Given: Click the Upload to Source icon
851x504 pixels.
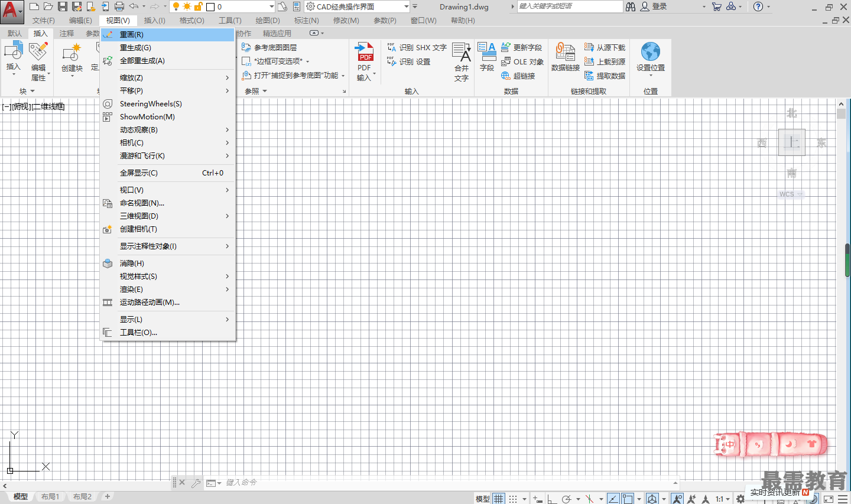Looking at the screenshot, I should 589,61.
